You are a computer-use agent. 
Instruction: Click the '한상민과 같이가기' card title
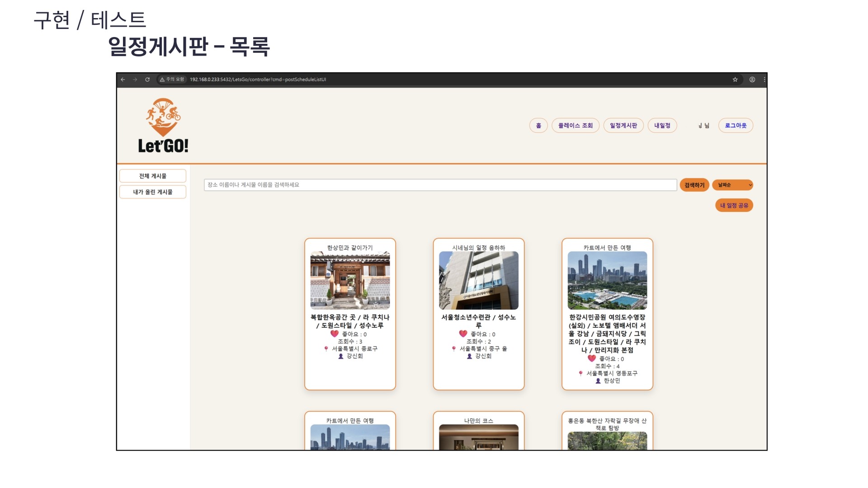click(350, 248)
